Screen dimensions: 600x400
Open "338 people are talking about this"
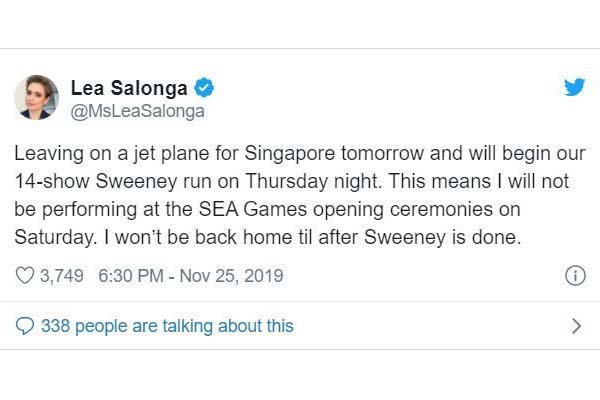167,326
